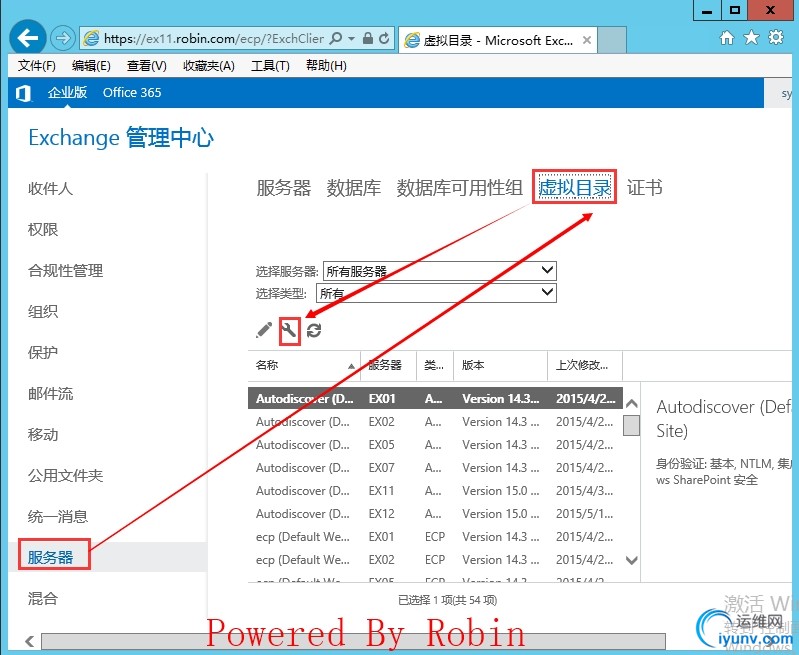Viewport: 799px width, 655px height.
Task: Switch to the Office 365 header tab
Action: point(132,93)
